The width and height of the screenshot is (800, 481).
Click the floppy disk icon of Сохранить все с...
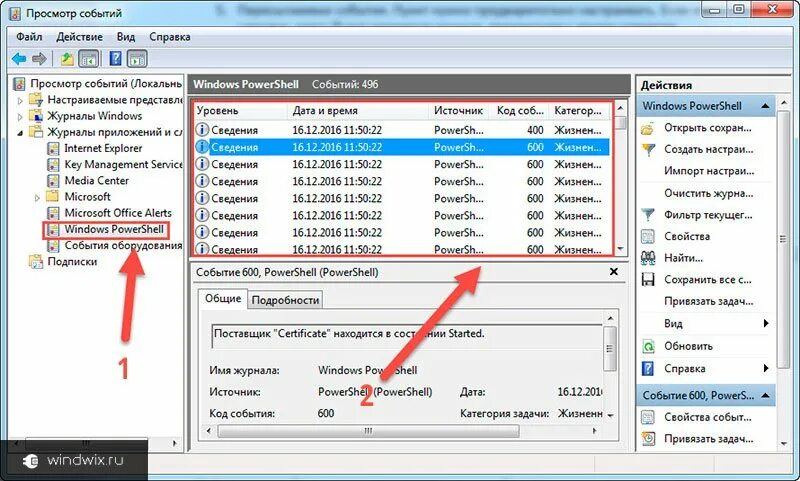(x=648, y=280)
